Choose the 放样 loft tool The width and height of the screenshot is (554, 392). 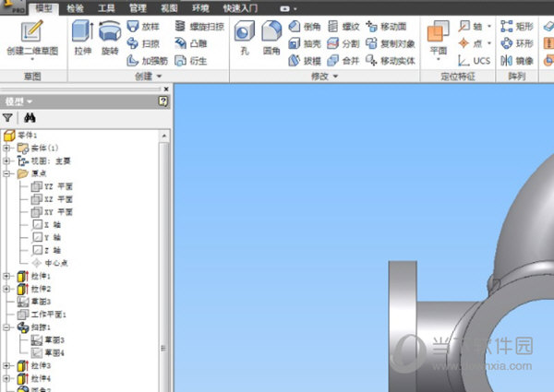[143, 27]
